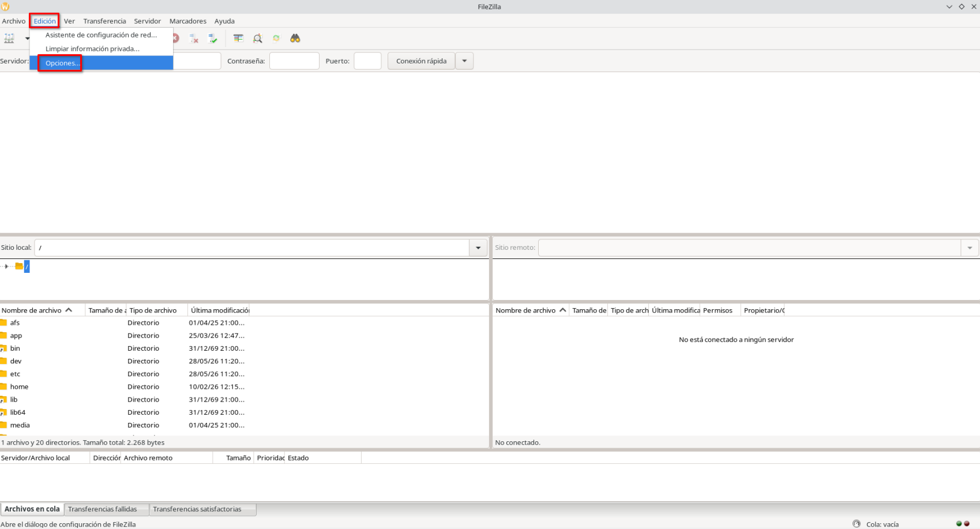980x529 pixels.
Task: Click the magnifier-over-list toolbar icon
Action: (257, 38)
